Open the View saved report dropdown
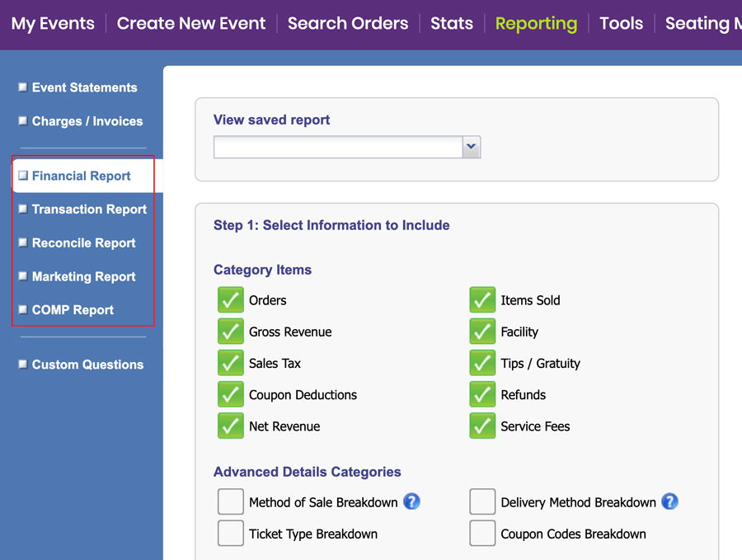Screen dimensions: 742x560 [470, 147]
